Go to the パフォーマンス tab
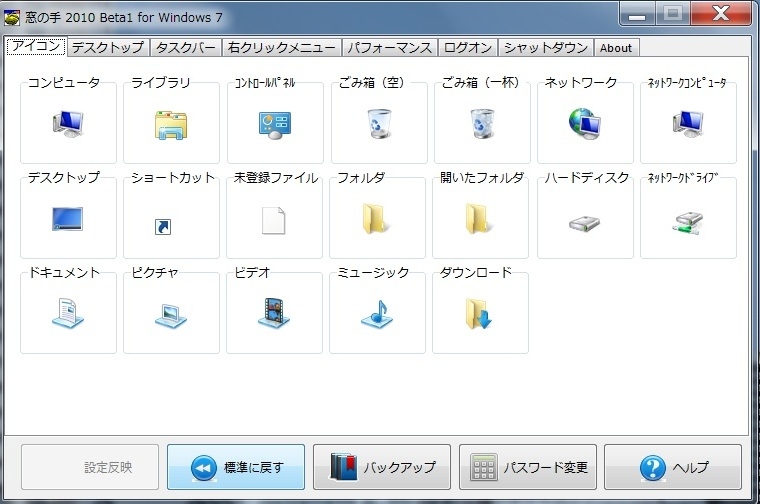 pos(390,48)
